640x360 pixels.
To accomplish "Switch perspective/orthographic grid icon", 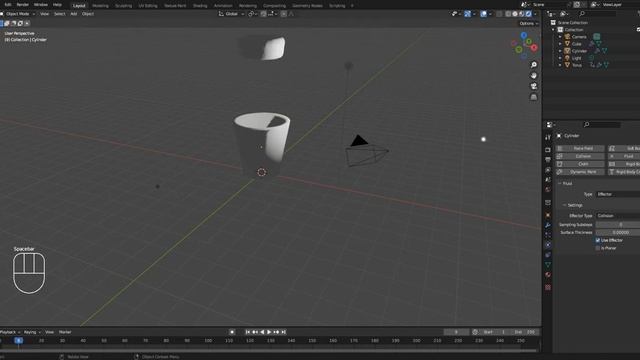I will pos(533,97).
